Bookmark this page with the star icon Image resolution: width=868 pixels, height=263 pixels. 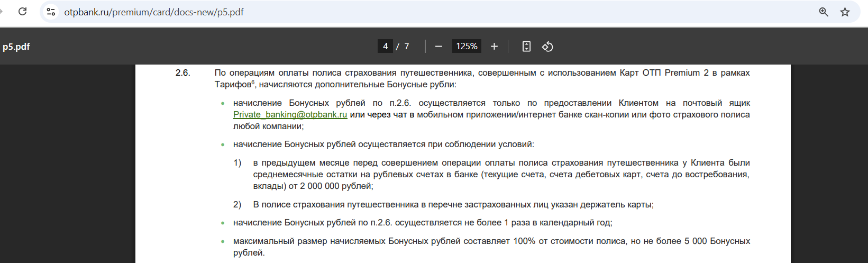point(845,12)
